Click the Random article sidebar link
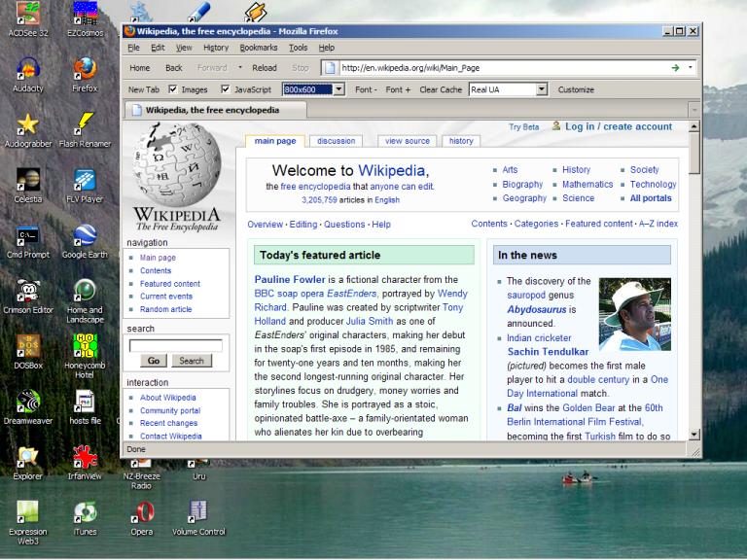The height and width of the screenshot is (560, 747). tap(165, 309)
